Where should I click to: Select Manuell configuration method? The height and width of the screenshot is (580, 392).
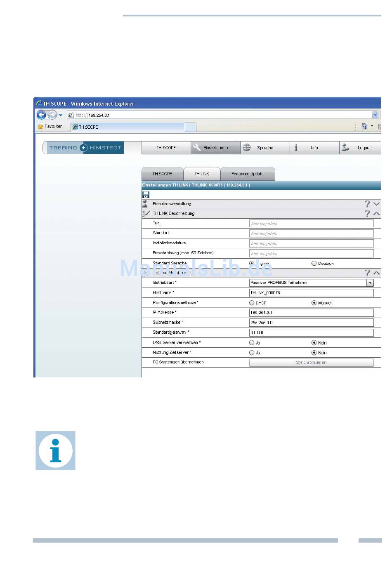point(314,303)
